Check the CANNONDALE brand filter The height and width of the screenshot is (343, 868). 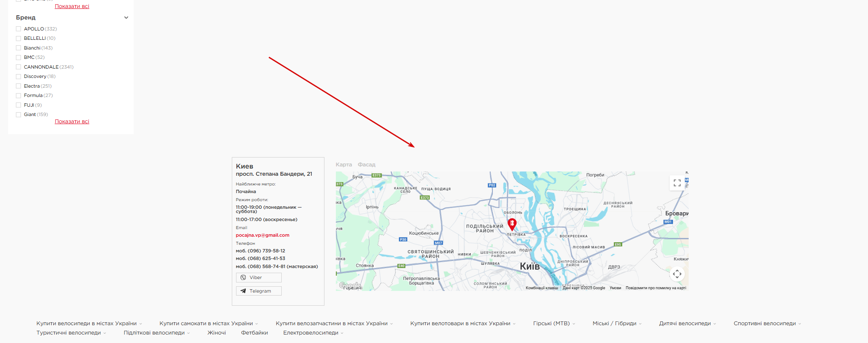click(18, 67)
